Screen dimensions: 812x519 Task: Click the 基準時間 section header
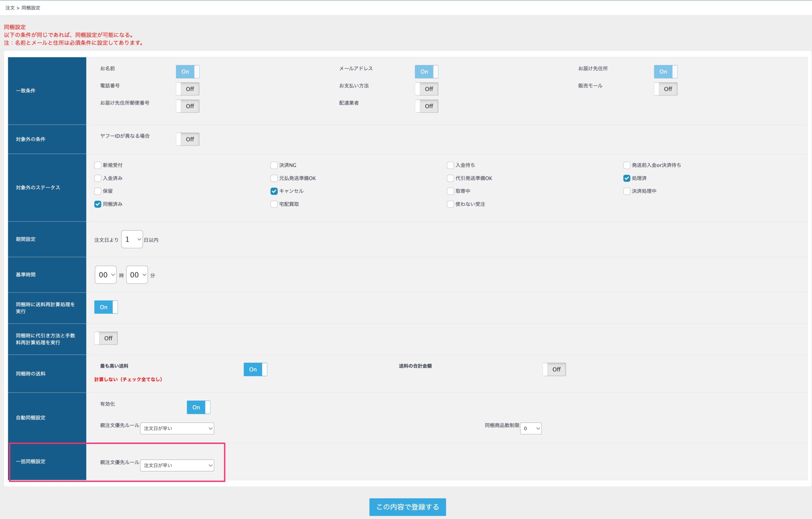tap(47, 275)
